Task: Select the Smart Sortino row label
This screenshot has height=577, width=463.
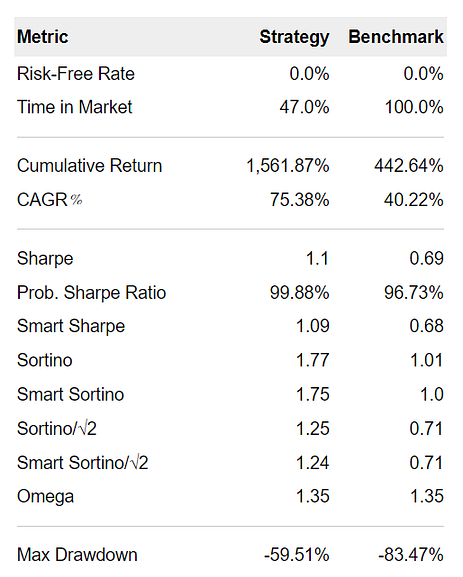Action: click(x=70, y=394)
